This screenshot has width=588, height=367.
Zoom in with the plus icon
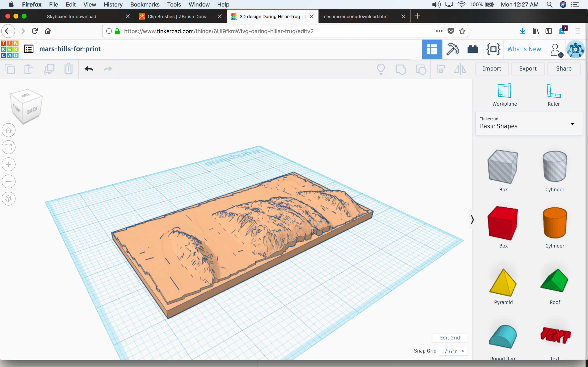tap(9, 164)
